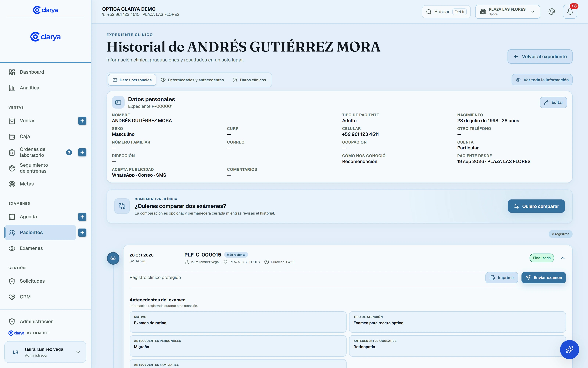Click the plus icon next to Ventas
588x368 pixels.
coord(82,121)
